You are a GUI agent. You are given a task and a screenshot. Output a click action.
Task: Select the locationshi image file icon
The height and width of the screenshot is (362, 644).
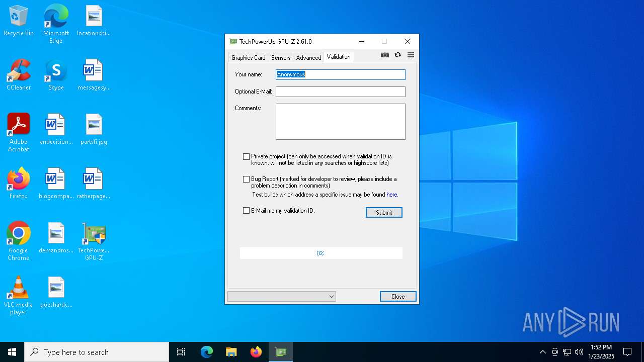point(94,22)
